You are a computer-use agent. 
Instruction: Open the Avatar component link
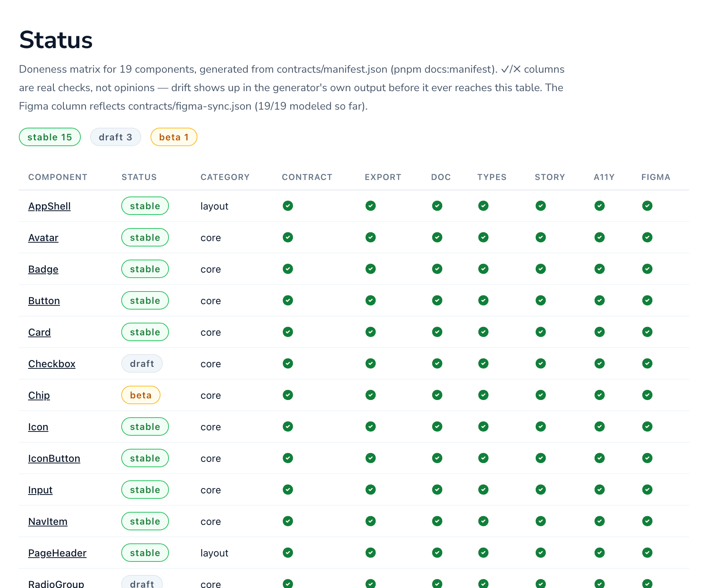pyautogui.click(x=43, y=238)
